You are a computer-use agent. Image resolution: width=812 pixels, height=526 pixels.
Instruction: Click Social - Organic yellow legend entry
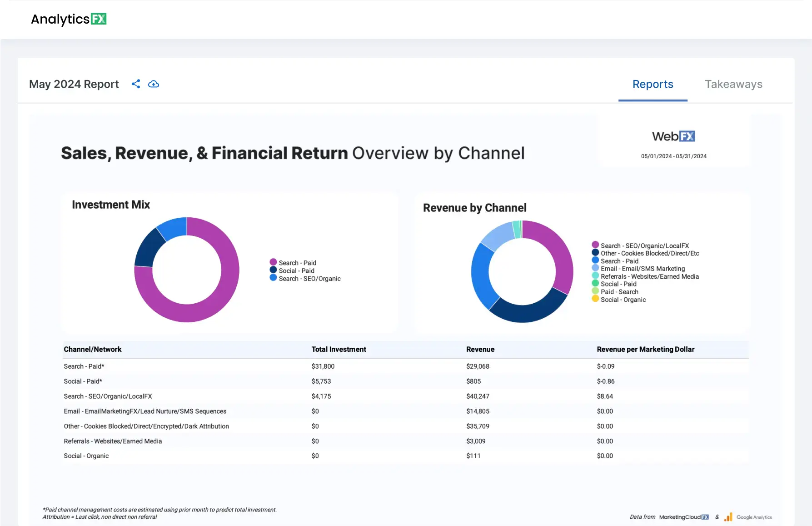(623, 300)
